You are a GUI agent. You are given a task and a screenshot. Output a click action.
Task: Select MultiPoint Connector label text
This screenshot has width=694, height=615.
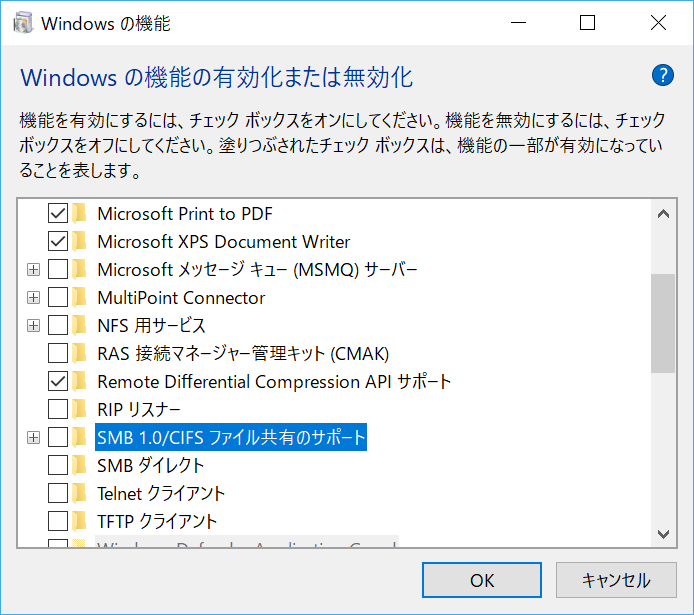tap(181, 298)
